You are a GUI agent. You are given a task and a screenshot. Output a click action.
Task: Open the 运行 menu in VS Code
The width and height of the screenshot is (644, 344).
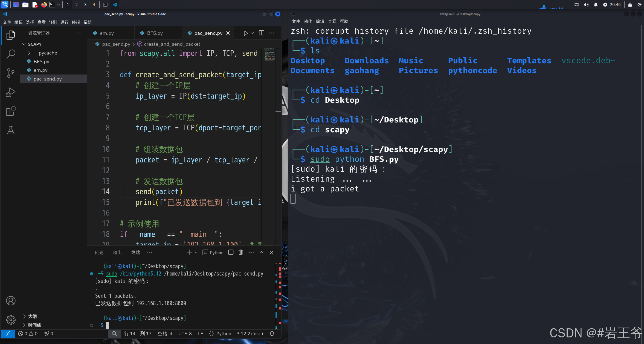[x=64, y=22]
